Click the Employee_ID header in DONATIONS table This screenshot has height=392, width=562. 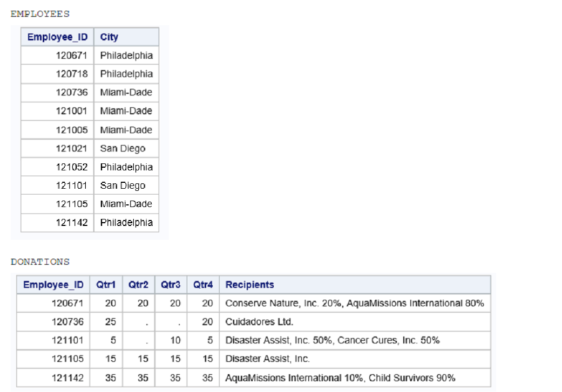(x=53, y=285)
